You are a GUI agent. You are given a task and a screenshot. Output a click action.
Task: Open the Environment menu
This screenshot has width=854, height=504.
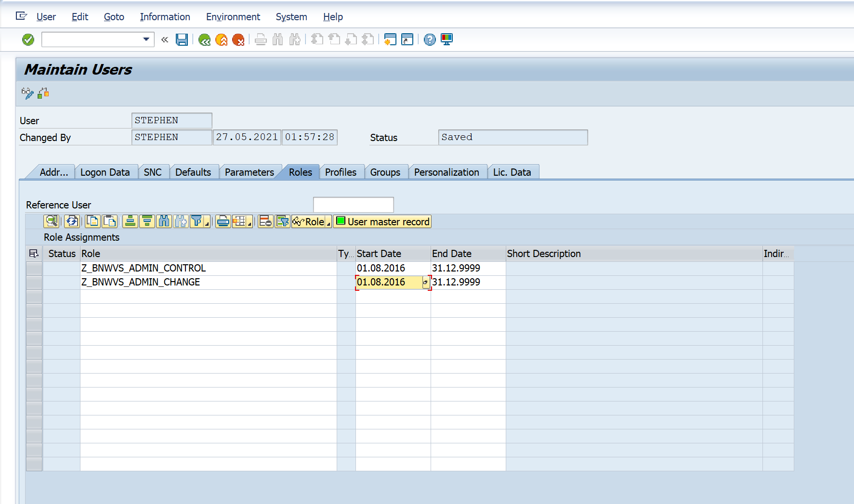(233, 17)
